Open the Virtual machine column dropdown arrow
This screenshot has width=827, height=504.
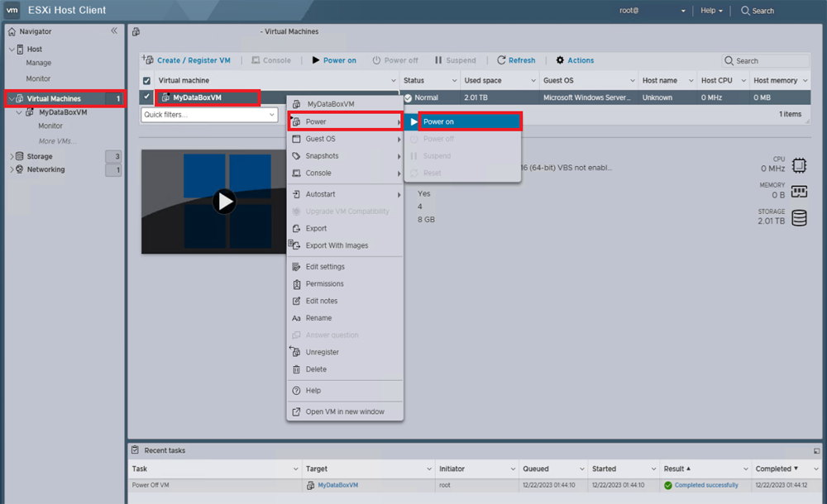pyautogui.click(x=393, y=81)
